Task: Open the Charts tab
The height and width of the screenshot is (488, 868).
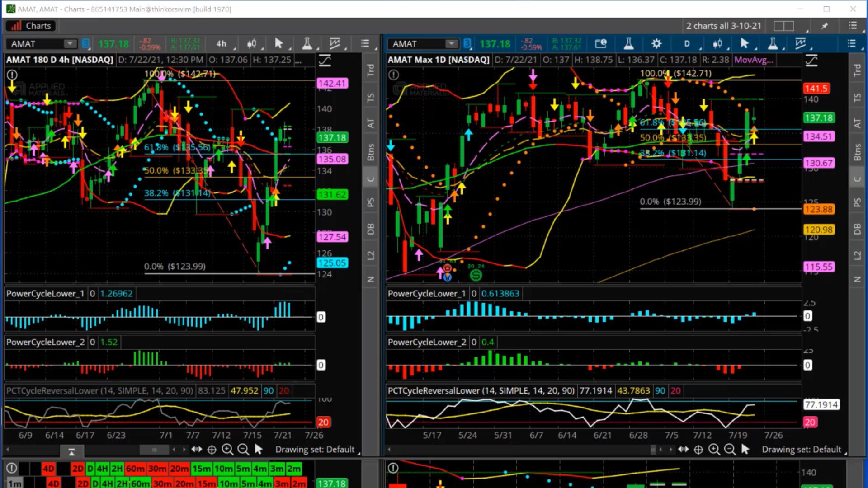Action: (x=31, y=26)
